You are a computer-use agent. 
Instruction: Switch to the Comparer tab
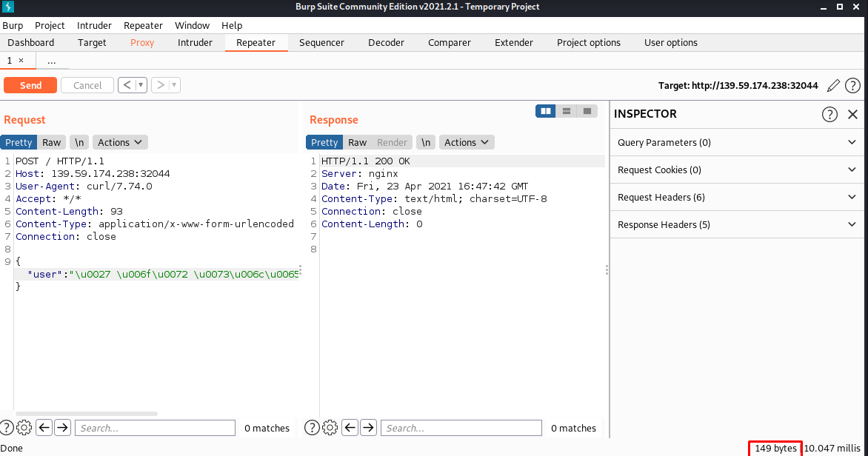click(x=450, y=43)
